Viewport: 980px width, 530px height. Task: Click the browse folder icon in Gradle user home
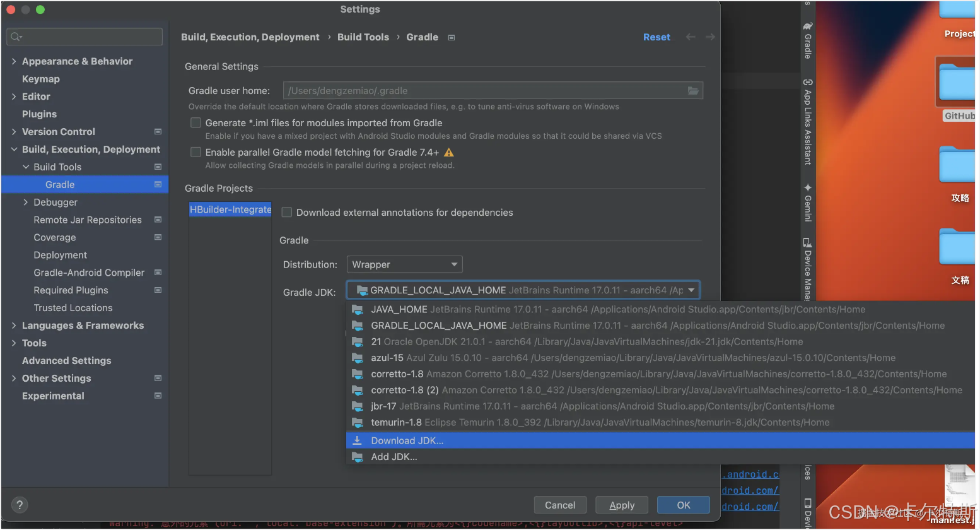693,91
